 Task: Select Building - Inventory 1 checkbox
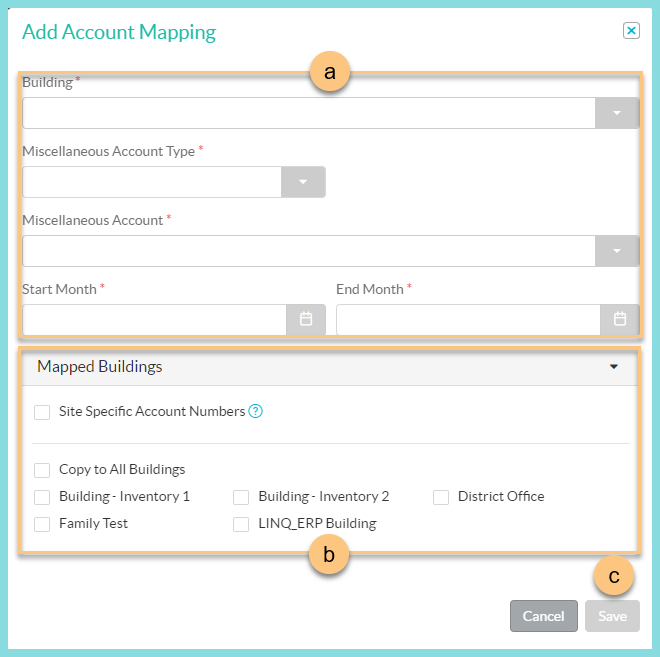[42, 497]
